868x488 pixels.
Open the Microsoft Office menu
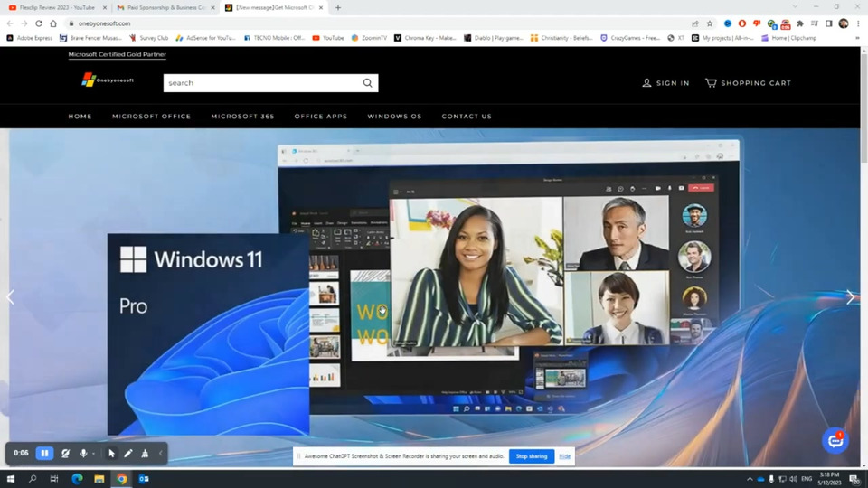click(x=151, y=117)
